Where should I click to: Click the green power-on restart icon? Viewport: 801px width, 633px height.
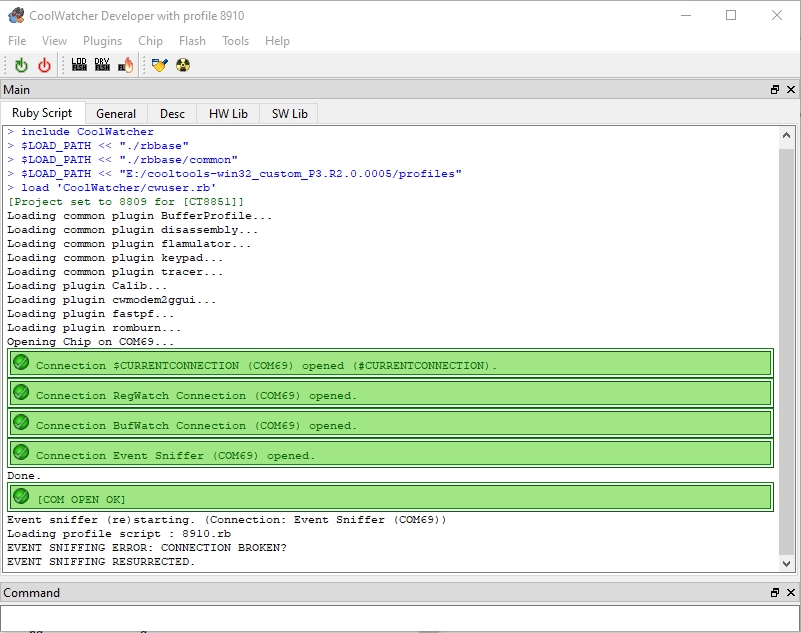tap(21, 65)
